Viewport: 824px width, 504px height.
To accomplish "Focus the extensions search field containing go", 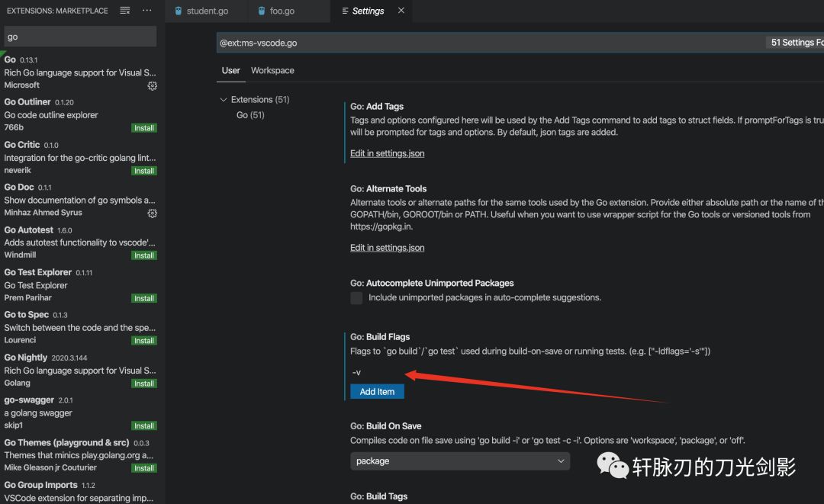I will pyautogui.click(x=80, y=37).
